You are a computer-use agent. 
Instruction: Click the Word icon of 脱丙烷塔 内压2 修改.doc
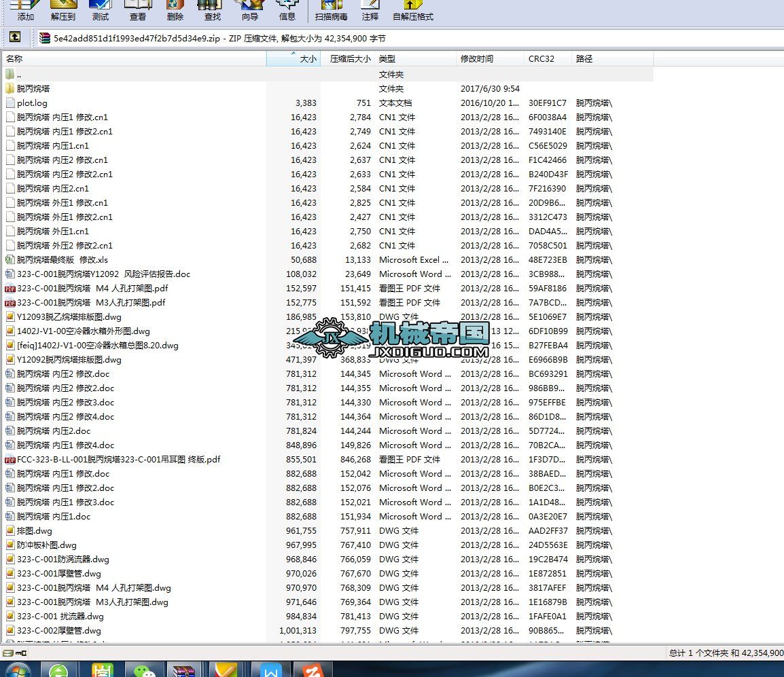(10, 373)
